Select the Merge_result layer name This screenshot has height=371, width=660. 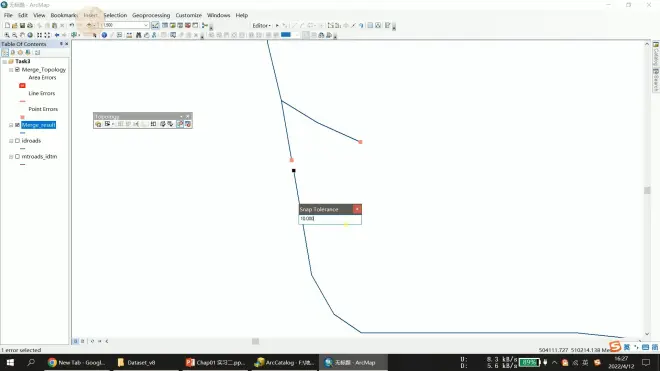click(x=38, y=125)
